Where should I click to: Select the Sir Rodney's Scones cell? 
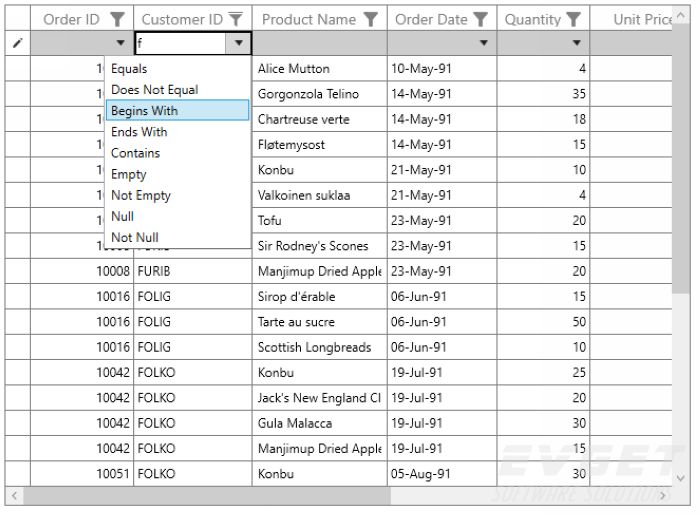point(320,246)
